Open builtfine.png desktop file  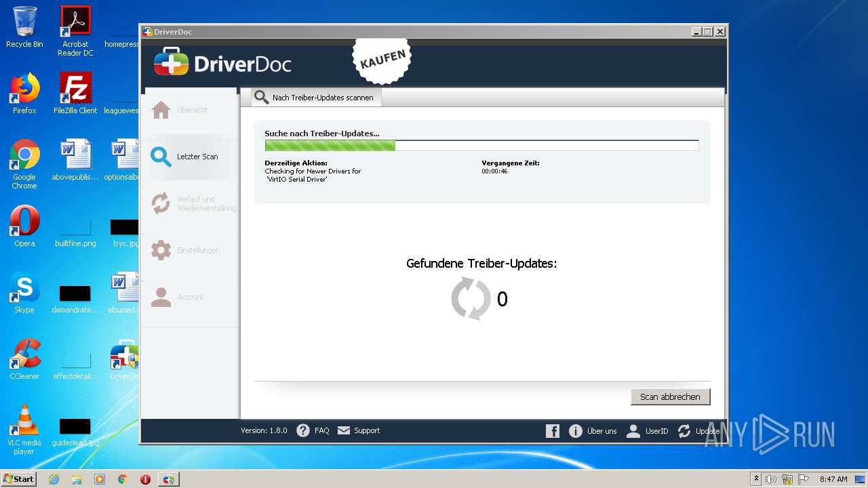[x=75, y=232]
